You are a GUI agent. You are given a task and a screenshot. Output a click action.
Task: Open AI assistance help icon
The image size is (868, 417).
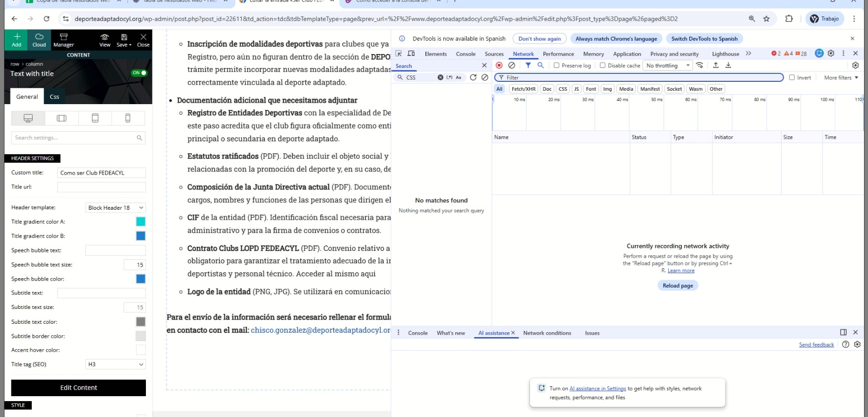point(846,345)
